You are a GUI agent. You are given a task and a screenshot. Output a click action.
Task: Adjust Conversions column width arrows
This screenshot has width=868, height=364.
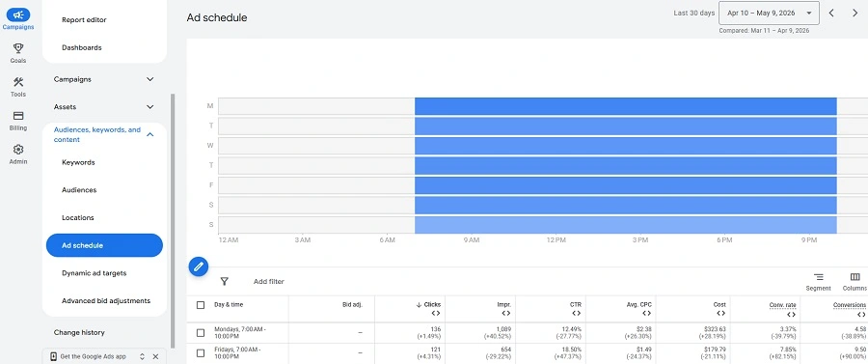861,314
